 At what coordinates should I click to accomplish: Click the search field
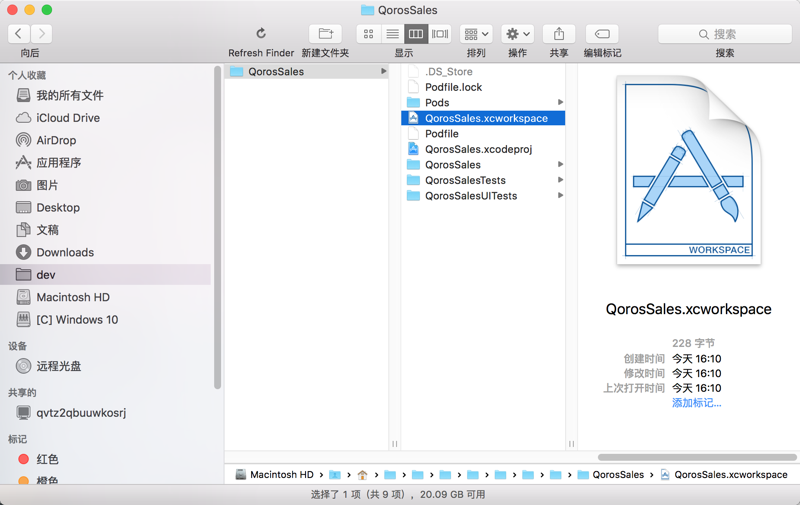click(x=724, y=34)
